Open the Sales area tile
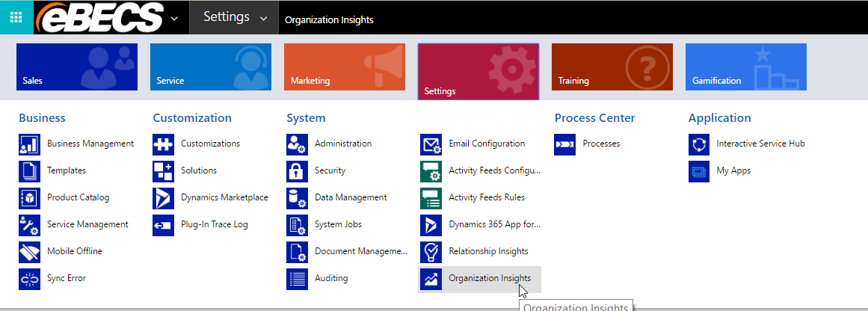The image size is (868, 311). coord(77,67)
